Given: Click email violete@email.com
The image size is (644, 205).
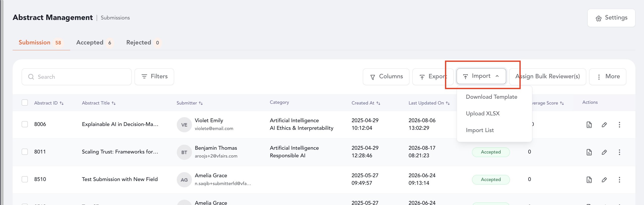Looking at the screenshot, I should tap(214, 129).
